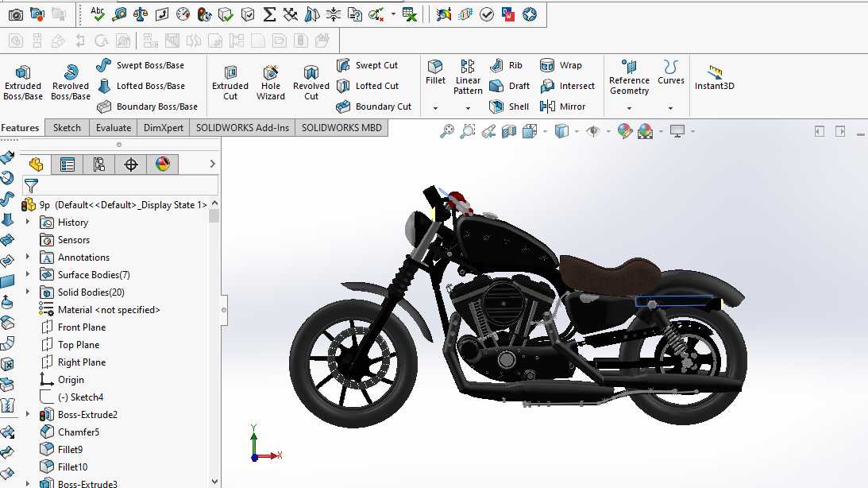Select the Front Plane item
The image size is (868, 488).
pyautogui.click(x=74, y=327)
